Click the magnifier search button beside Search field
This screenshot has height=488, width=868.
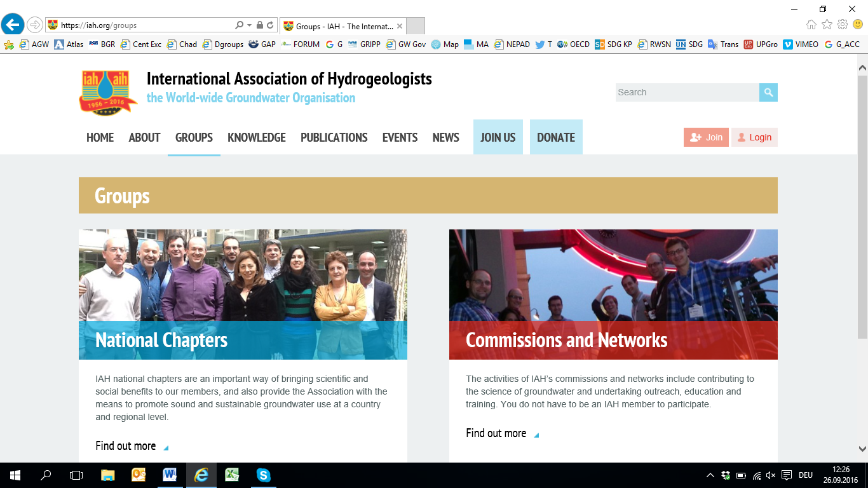(768, 92)
